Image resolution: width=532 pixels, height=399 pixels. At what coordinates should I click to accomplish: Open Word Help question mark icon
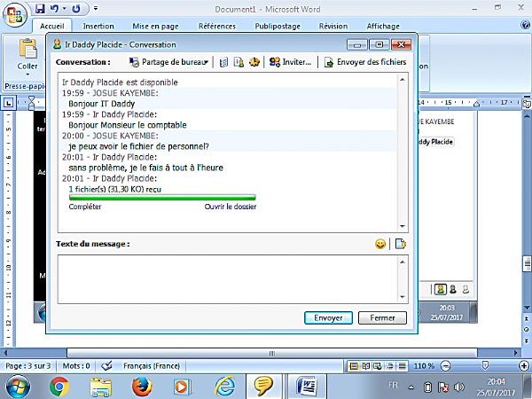525,25
